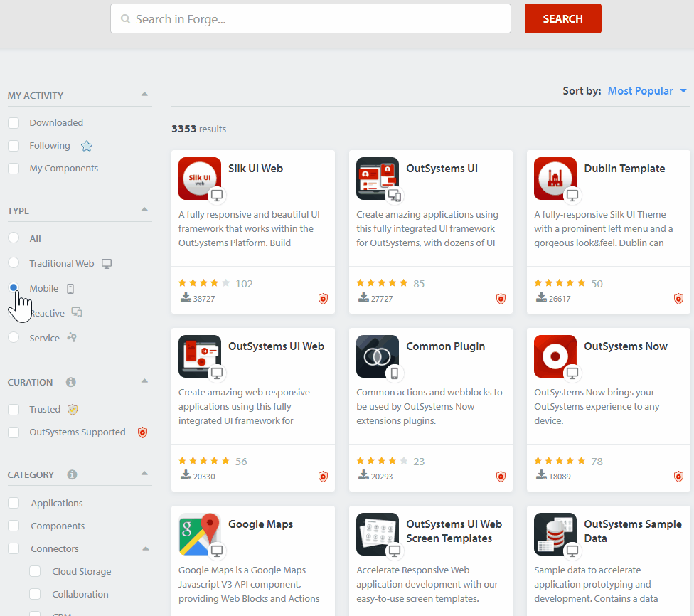Collapse the Connectors category subtree

145,549
